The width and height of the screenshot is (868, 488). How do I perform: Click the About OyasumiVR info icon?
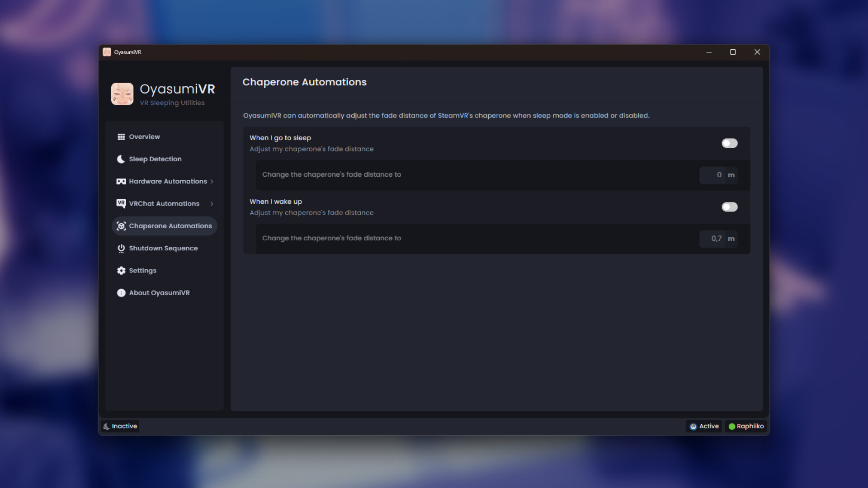(121, 293)
